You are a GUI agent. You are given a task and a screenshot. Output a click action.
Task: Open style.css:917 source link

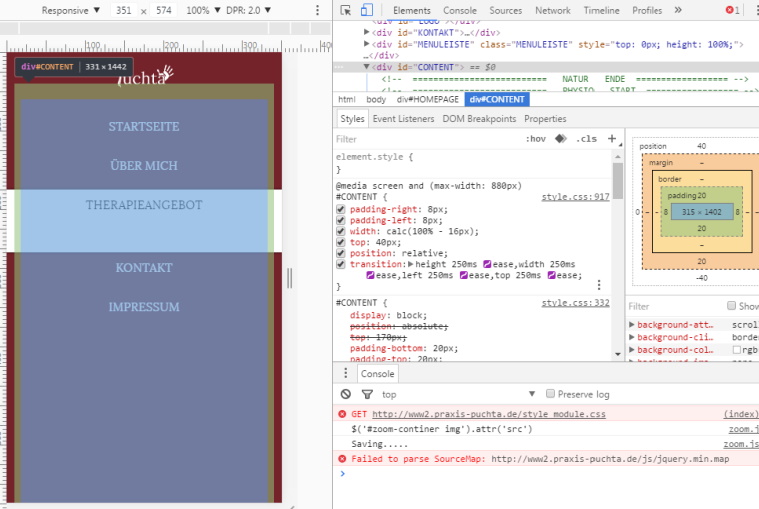tap(575, 197)
